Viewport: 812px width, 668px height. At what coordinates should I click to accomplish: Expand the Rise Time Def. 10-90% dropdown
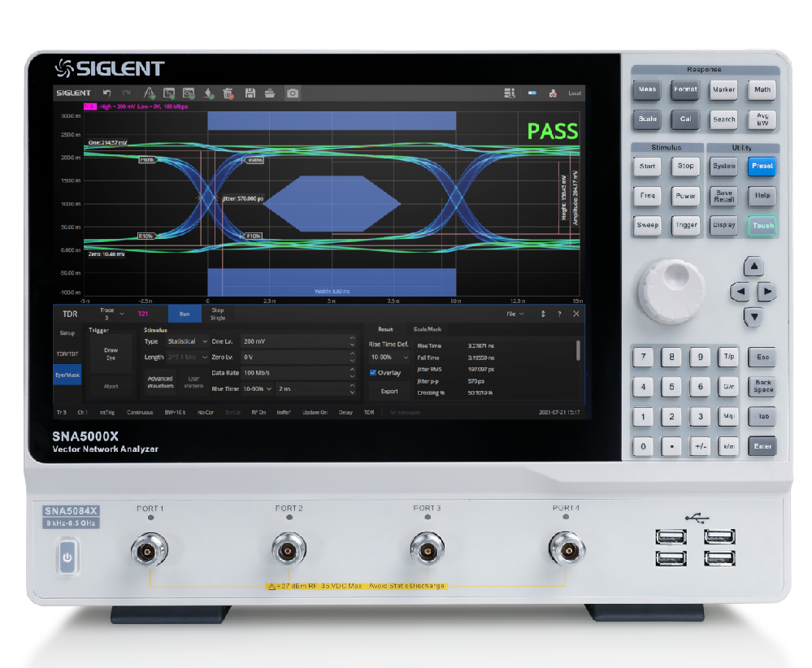(x=389, y=358)
